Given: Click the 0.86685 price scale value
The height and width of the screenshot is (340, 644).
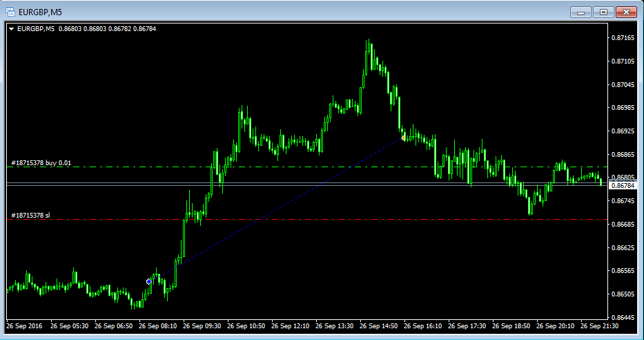Looking at the screenshot, I should pyautogui.click(x=623, y=225).
